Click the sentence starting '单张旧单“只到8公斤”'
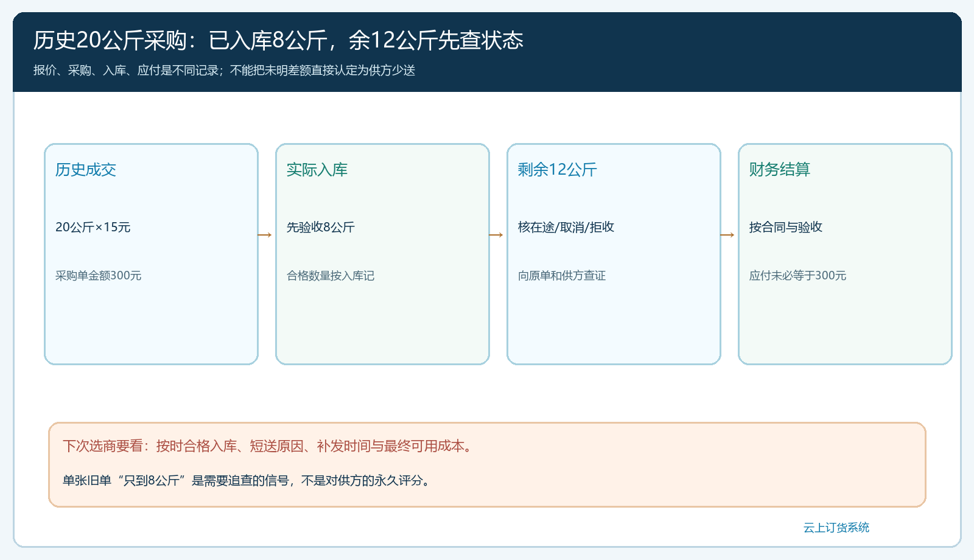 (x=248, y=480)
